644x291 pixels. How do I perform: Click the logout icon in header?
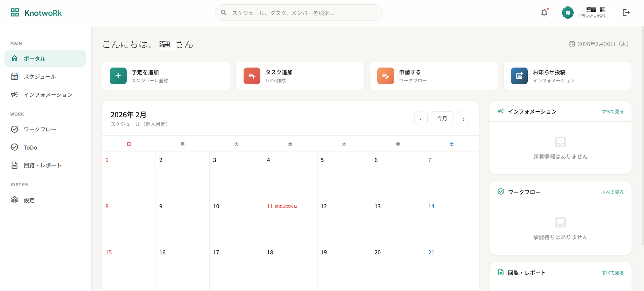coord(626,13)
